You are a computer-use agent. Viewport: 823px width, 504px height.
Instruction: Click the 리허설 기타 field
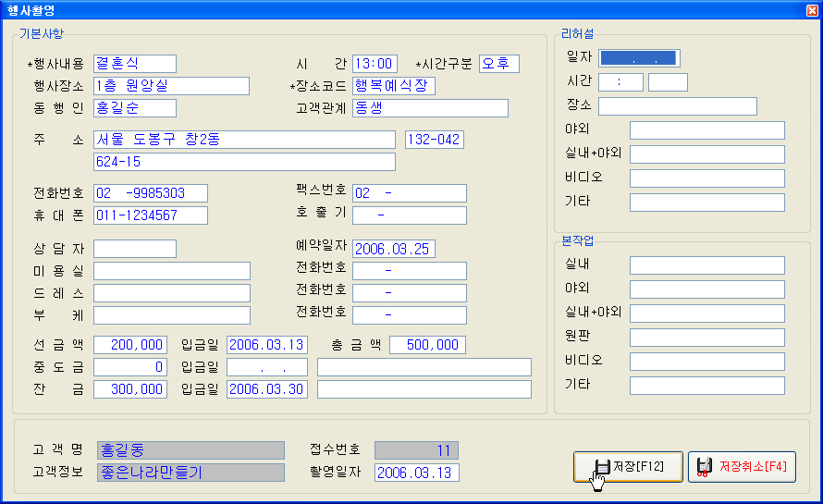coord(707,203)
